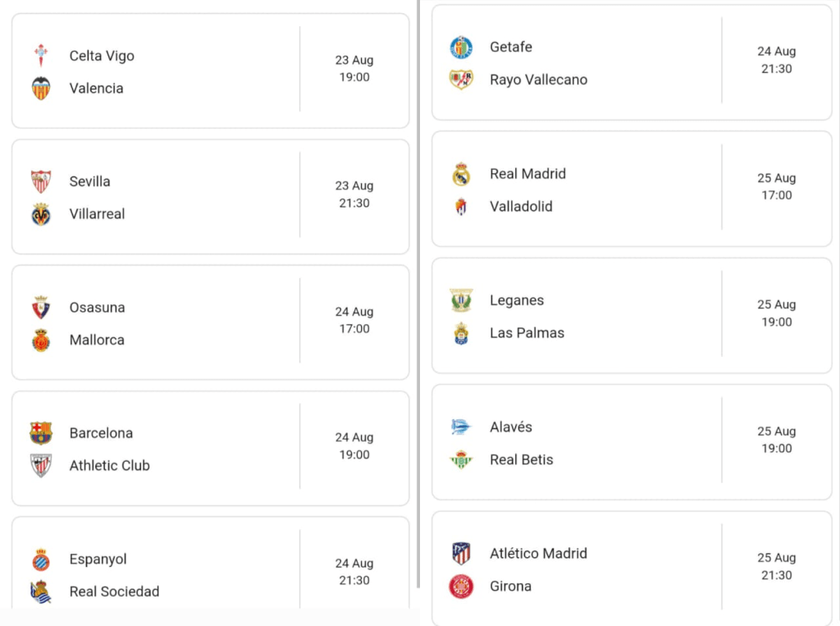This screenshot has height=626, width=840.
Task: Click the Athletic Club crest
Action: (41, 465)
